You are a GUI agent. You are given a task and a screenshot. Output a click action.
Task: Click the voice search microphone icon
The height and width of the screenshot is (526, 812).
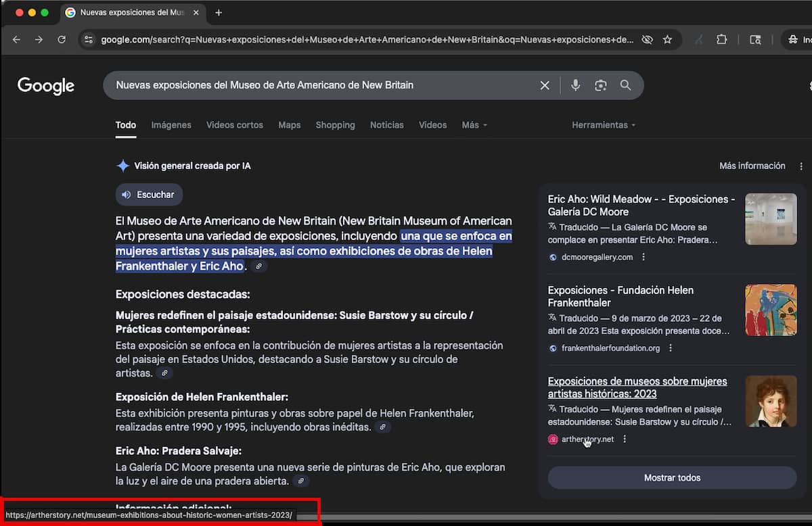(x=576, y=85)
